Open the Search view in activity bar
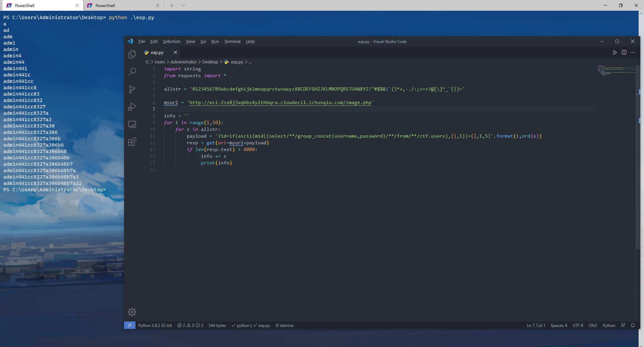This screenshot has width=644, height=347. click(x=132, y=71)
